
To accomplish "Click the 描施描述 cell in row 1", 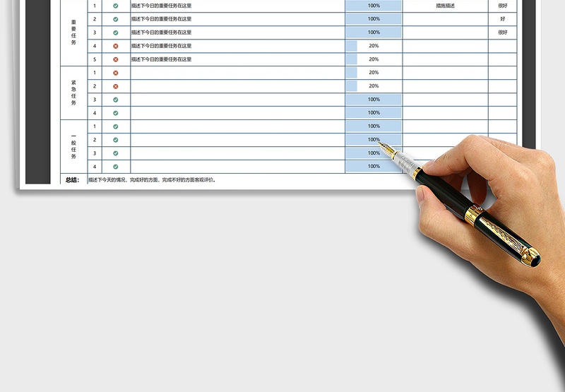I will pos(445,6).
